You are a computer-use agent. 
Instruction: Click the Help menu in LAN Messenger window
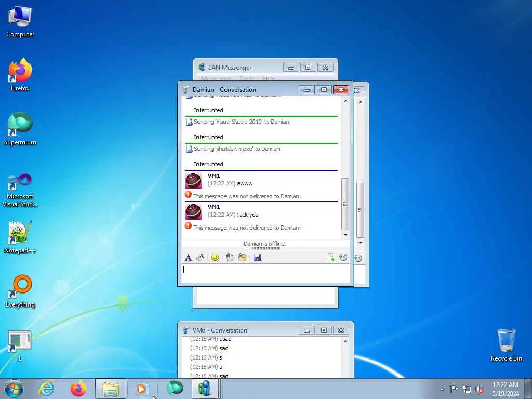pyautogui.click(x=269, y=78)
